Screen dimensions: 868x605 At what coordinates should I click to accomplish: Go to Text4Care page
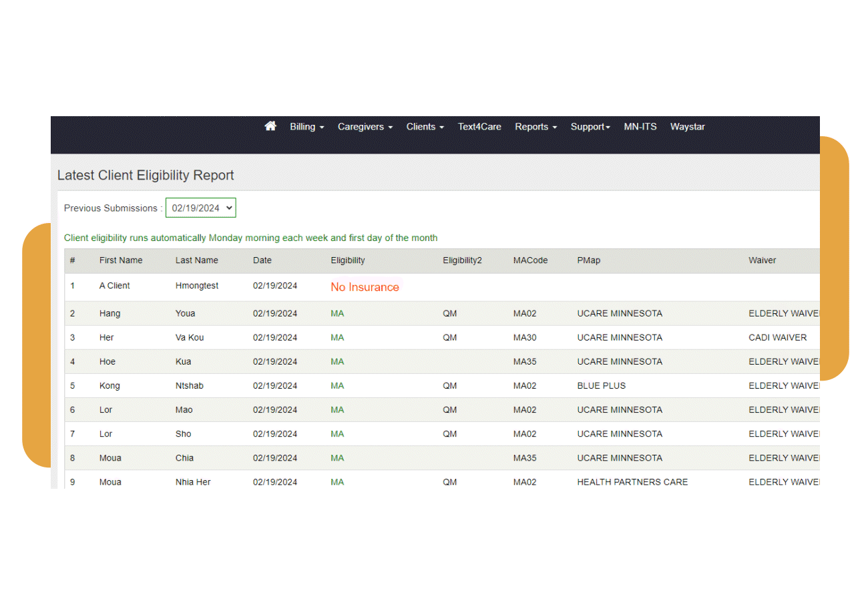pyautogui.click(x=479, y=127)
